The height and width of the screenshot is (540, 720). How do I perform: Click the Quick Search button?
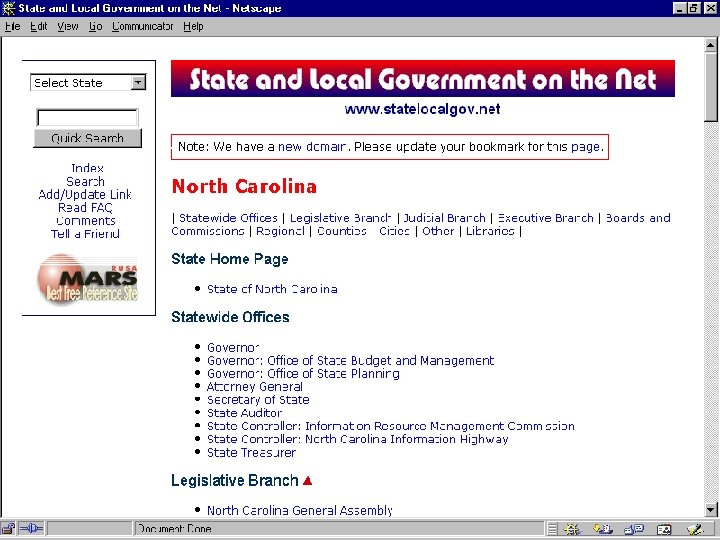(87, 138)
